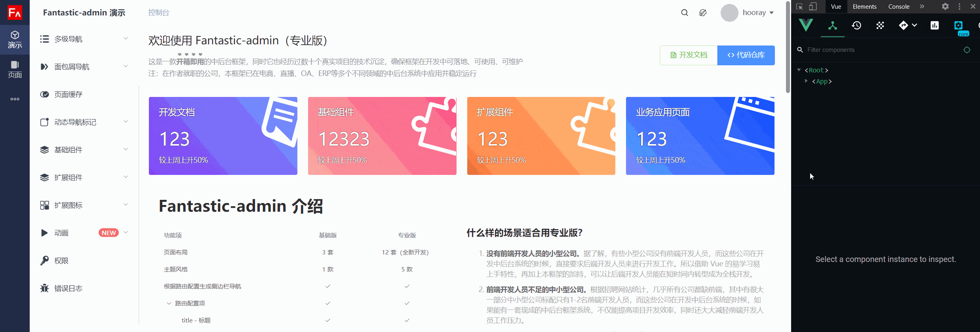The image size is (980, 332).
Task: Expand the 动画 submenu chevron
Action: click(126, 232)
